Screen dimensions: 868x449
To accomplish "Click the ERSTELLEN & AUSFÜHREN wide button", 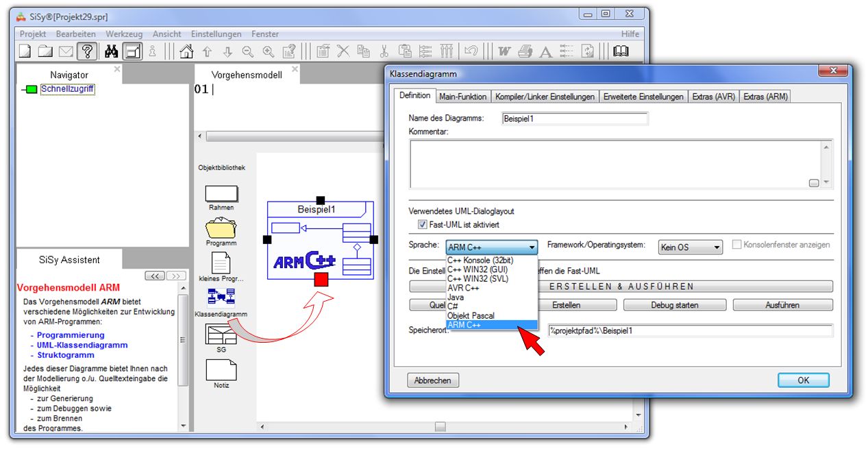I will point(621,287).
